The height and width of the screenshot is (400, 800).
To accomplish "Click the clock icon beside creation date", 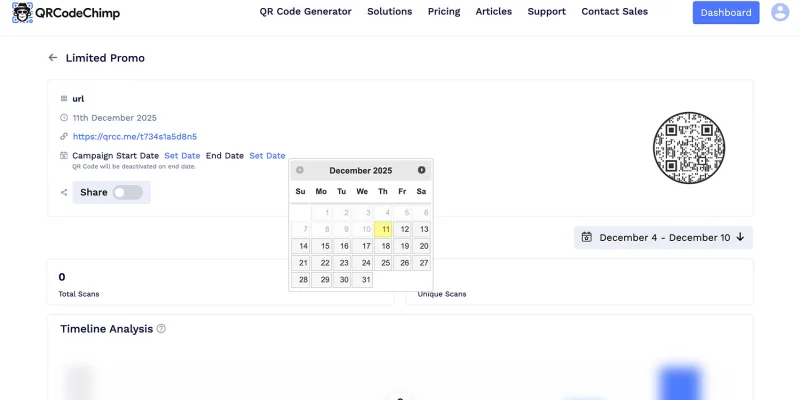I will (64, 117).
